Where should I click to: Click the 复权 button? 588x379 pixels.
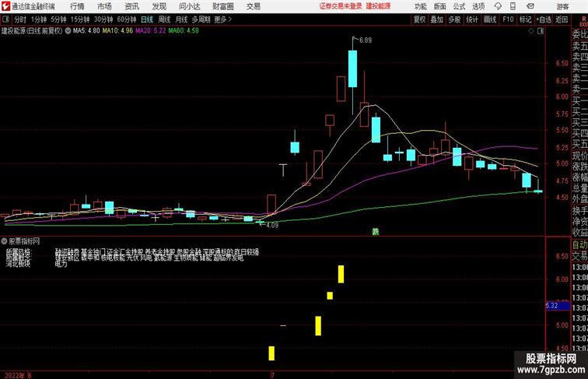point(420,19)
